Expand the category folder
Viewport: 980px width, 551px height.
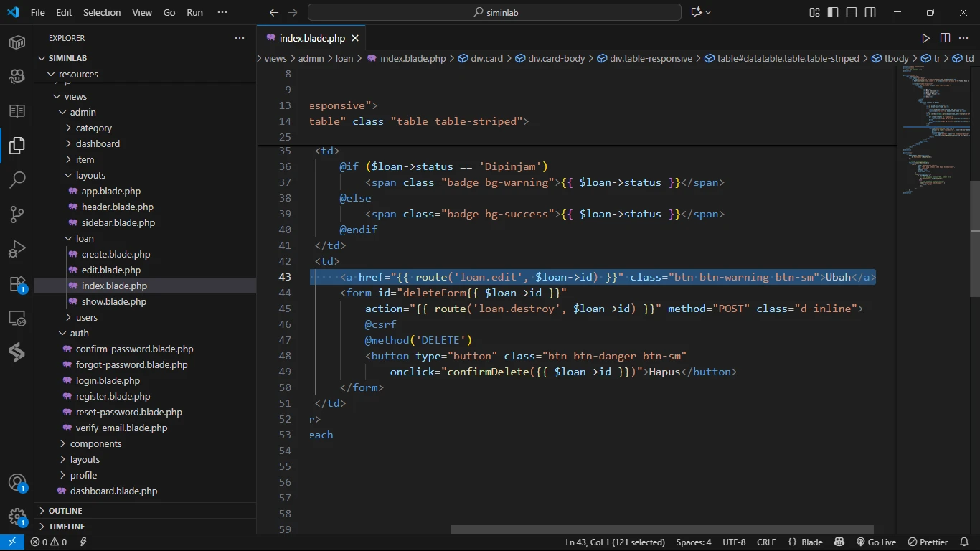click(93, 128)
